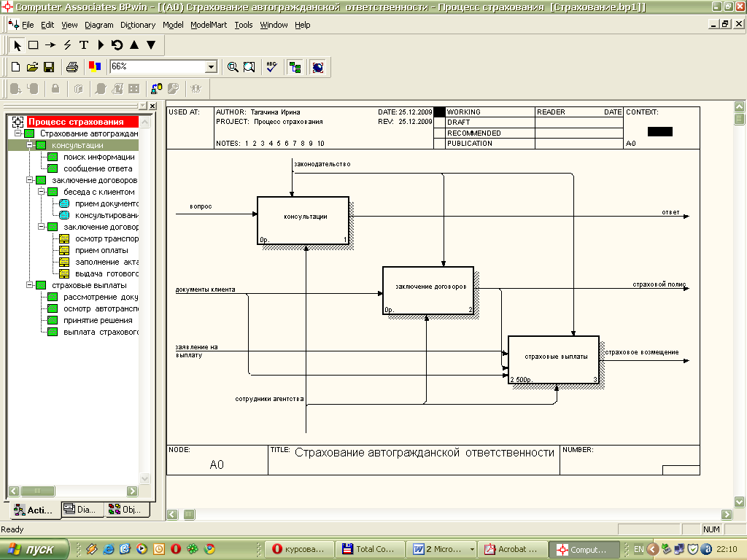Click the заключение договоров activity box

tap(428, 290)
